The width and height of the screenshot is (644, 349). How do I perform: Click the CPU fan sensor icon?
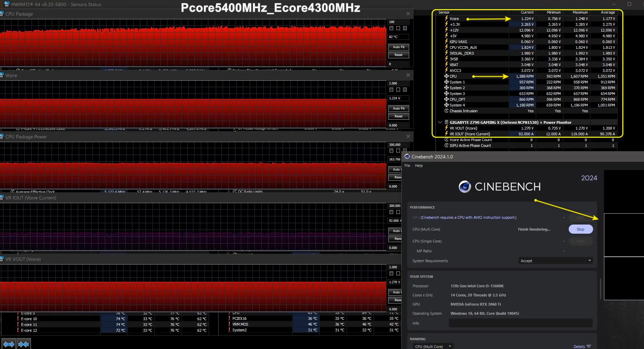pyautogui.click(x=447, y=76)
